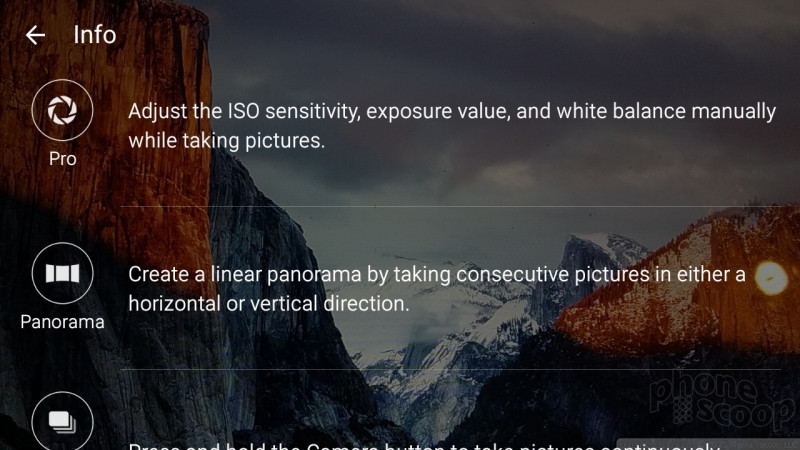This screenshot has height=450, width=800.
Task: Go back using the left arrow
Action: (35, 35)
